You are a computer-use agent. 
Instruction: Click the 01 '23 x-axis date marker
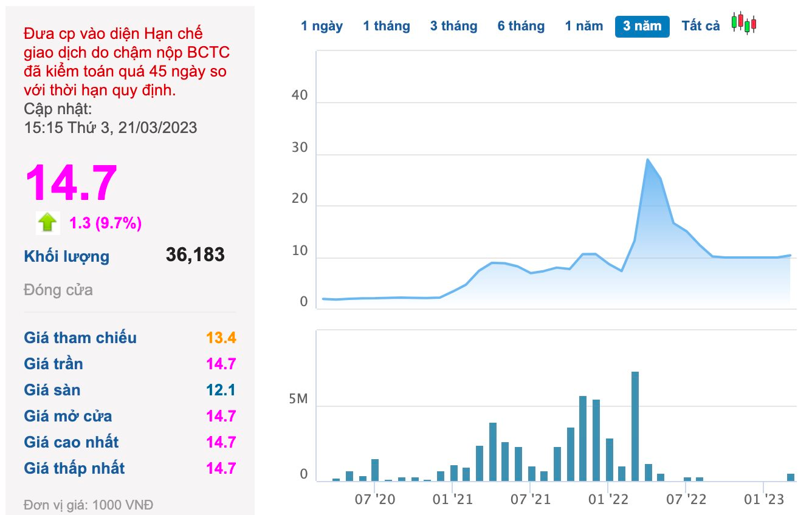point(763,499)
